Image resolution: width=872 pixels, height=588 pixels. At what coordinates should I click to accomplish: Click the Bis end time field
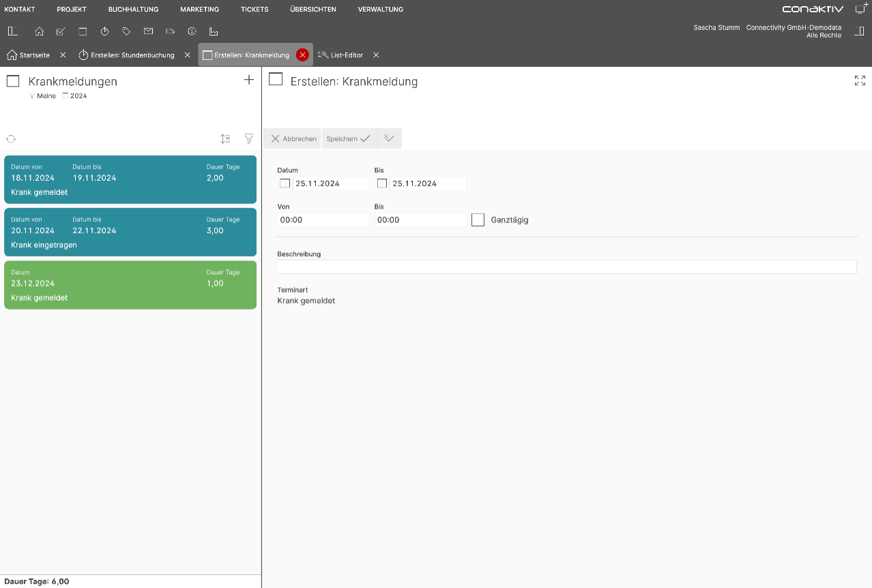coord(420,220)
